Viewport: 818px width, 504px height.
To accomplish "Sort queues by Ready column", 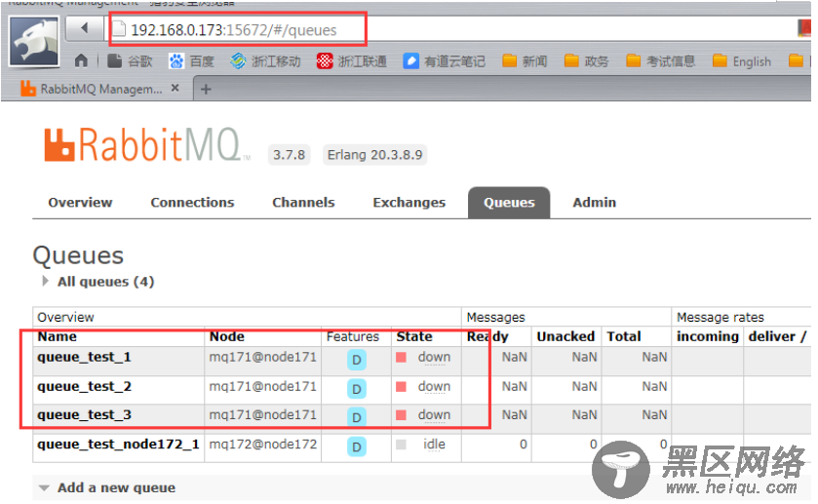I will point(487,336).
